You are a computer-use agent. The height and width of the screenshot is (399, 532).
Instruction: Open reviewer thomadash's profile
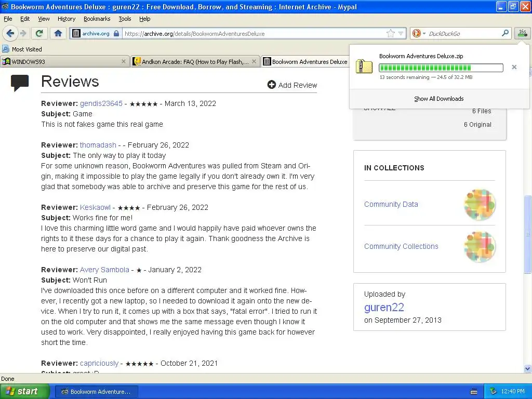pos(98,145)
